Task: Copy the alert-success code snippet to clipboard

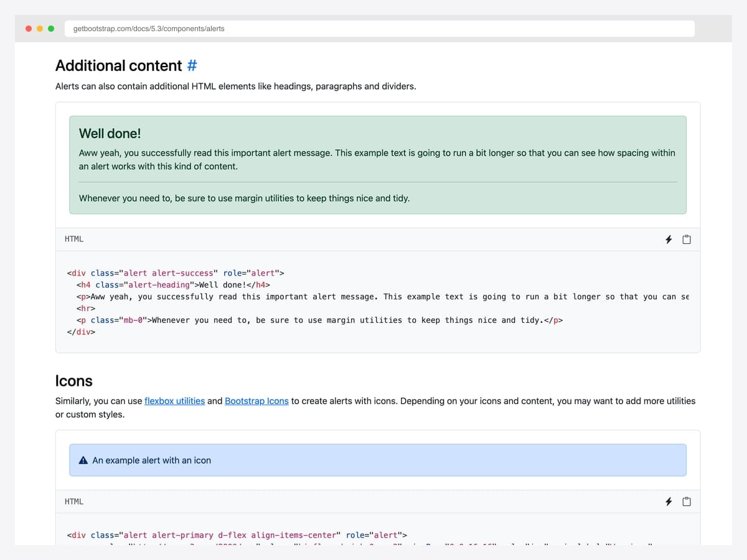Action: tap(687, 240)
